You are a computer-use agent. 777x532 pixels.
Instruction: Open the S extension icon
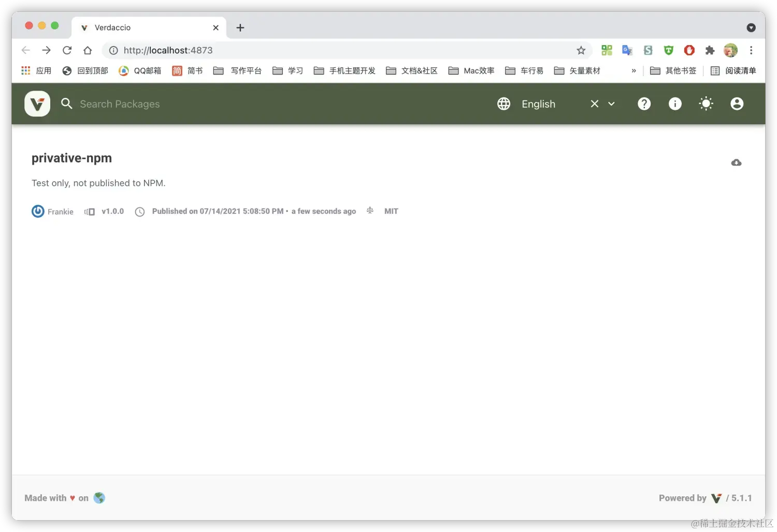648,50
